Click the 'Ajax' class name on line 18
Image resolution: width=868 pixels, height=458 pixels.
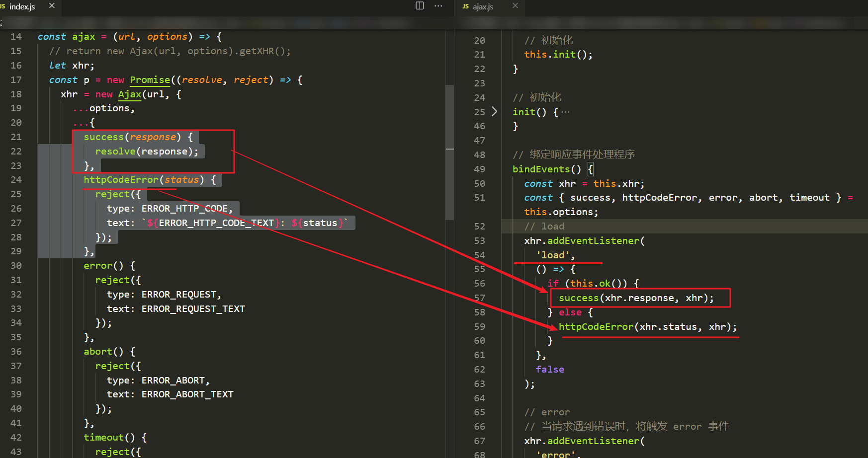(x=130, y=94)
